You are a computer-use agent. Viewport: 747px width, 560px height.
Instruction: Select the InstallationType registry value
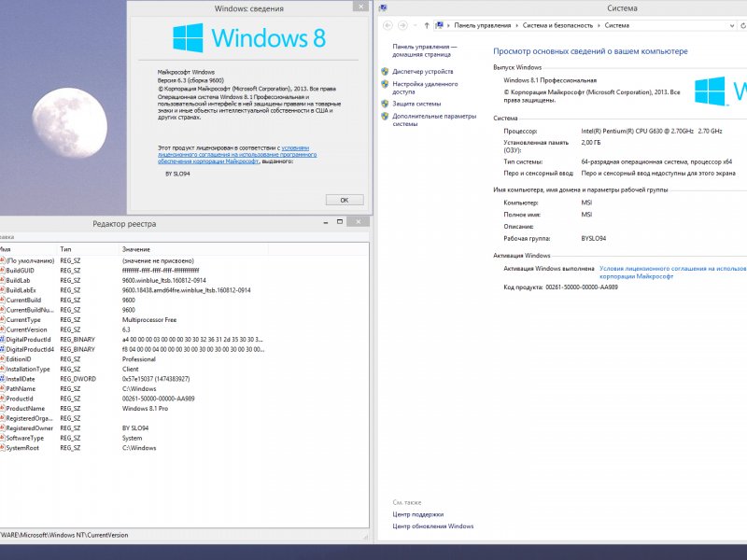[28, 369]
